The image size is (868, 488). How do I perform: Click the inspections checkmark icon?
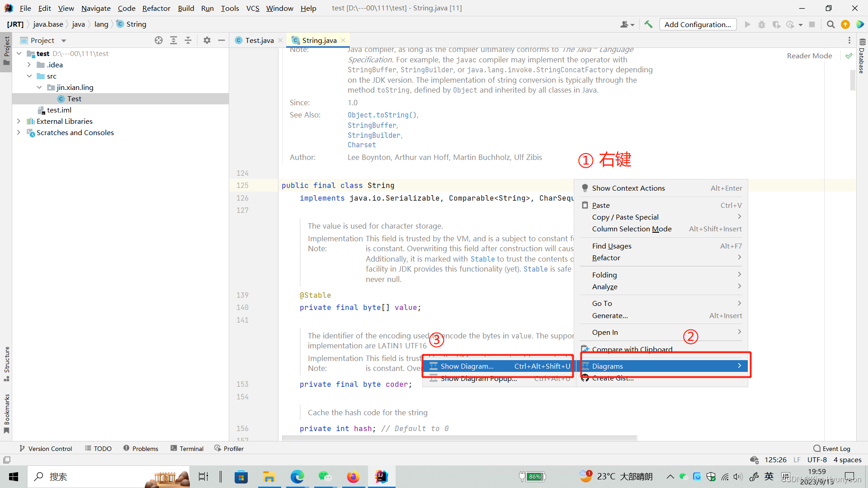(x=849, y=56)
